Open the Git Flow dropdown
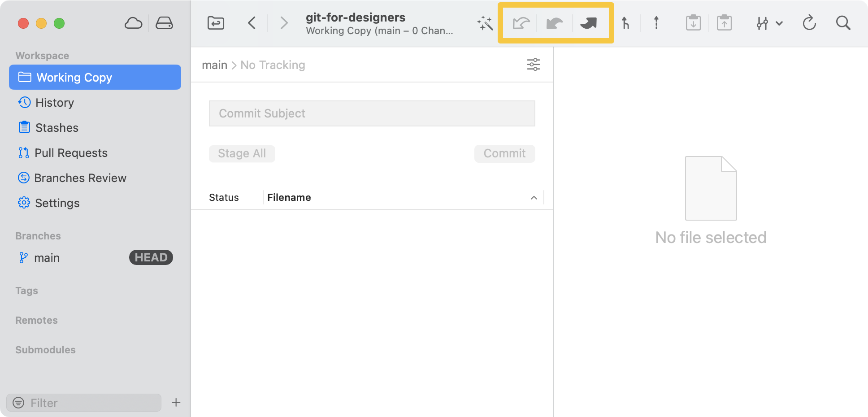 pos(768,23)
